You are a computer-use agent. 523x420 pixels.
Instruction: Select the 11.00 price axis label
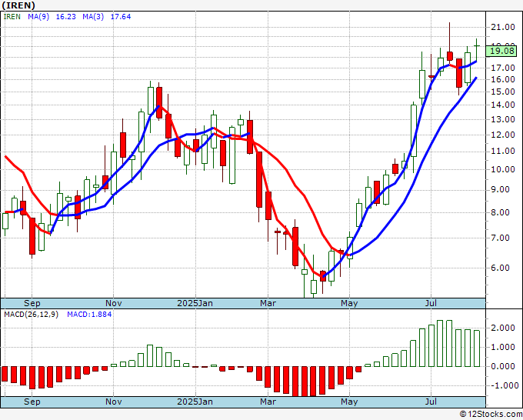503,151
